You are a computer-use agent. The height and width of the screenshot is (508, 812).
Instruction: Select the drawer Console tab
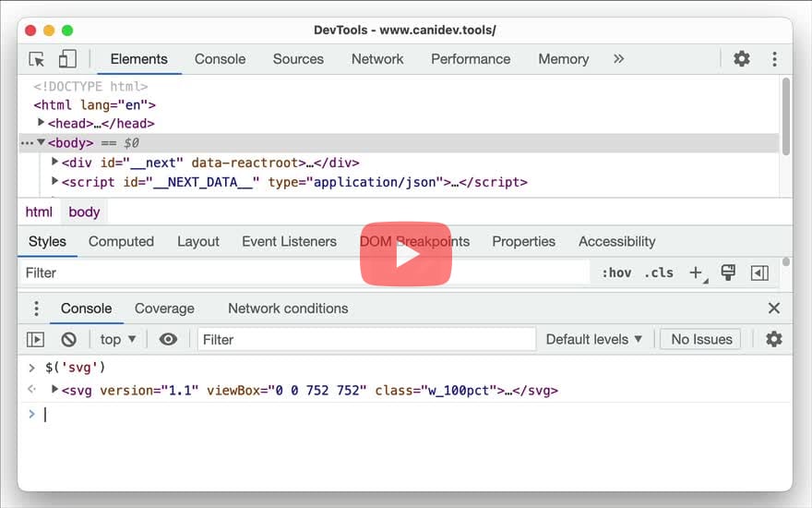point(86,308)
